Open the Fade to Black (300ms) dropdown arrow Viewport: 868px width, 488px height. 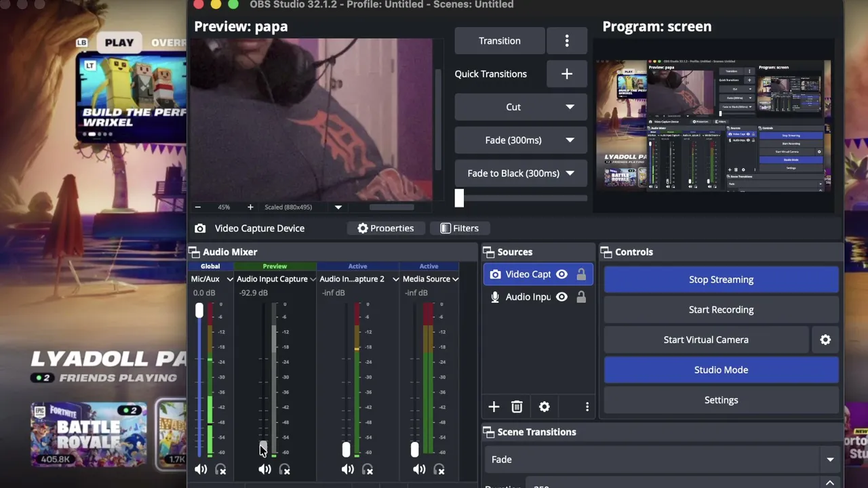tap(570, 174)
